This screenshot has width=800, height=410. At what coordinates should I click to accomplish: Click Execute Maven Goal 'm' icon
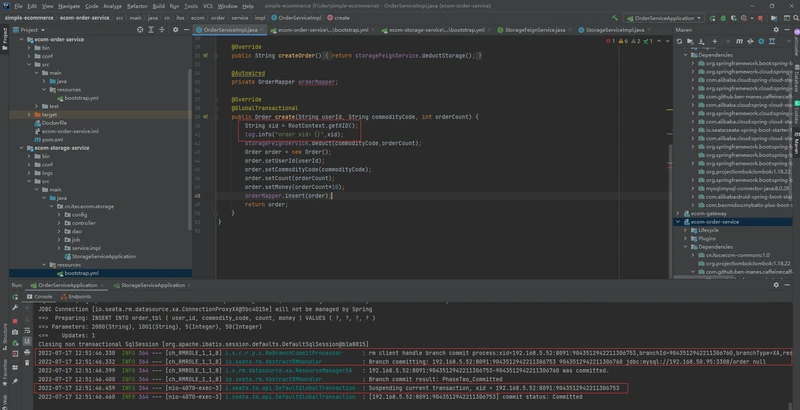coord(739,42)
